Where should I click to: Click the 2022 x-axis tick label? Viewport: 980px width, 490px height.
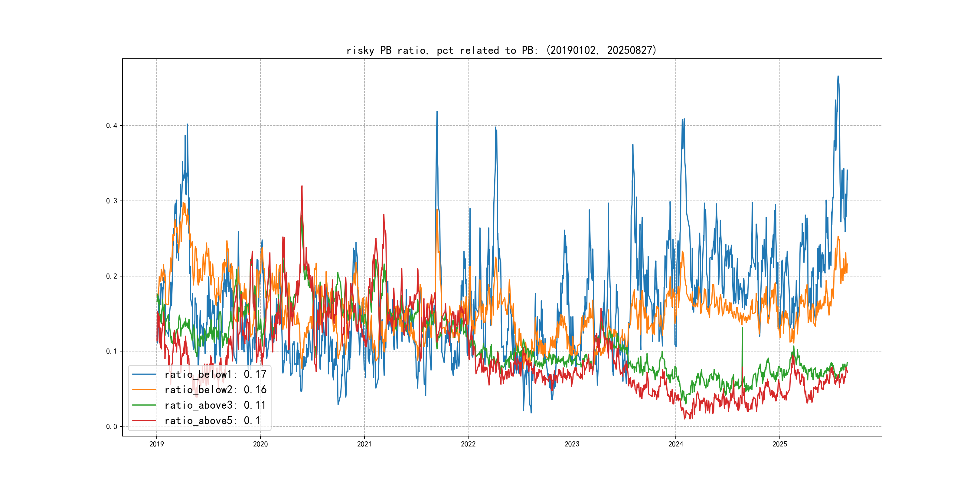coord(468,444)
